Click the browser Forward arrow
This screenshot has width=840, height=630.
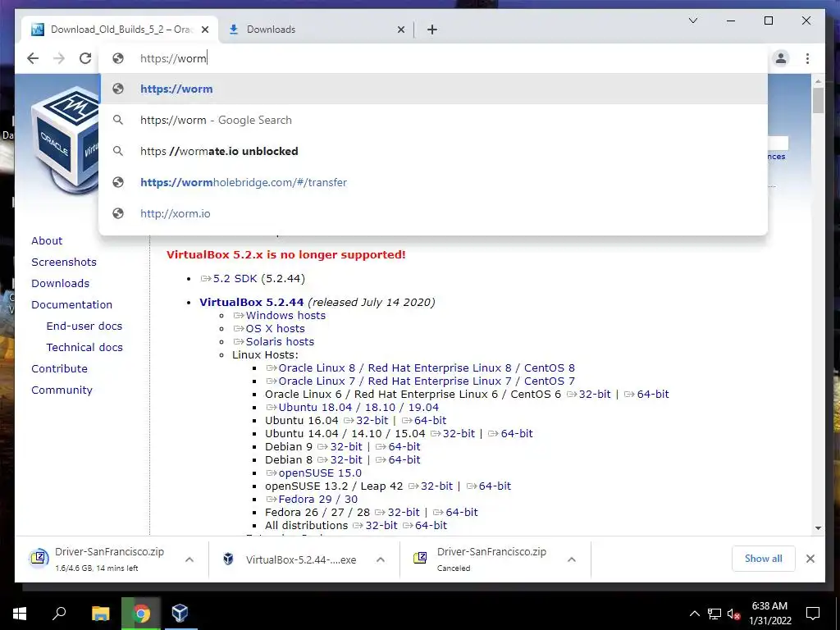coord(59,58)
